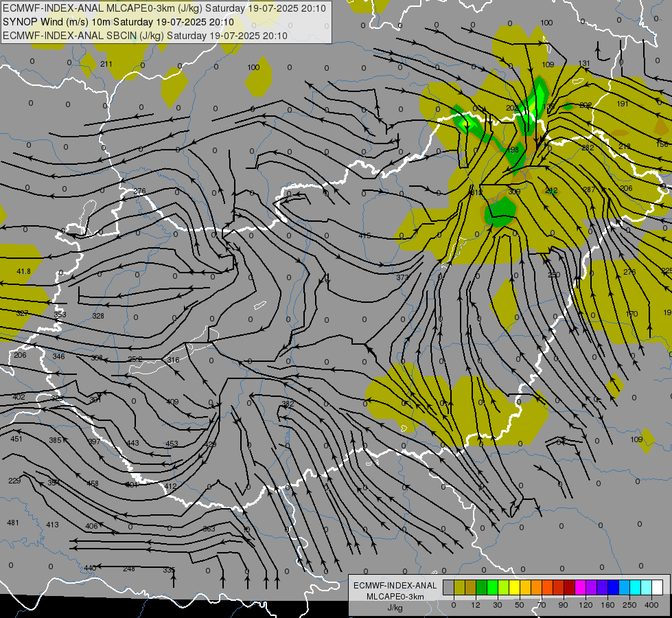Viewport: 672px width, 618px height.
Task: Click the map value 409
Action: (172, 402)
